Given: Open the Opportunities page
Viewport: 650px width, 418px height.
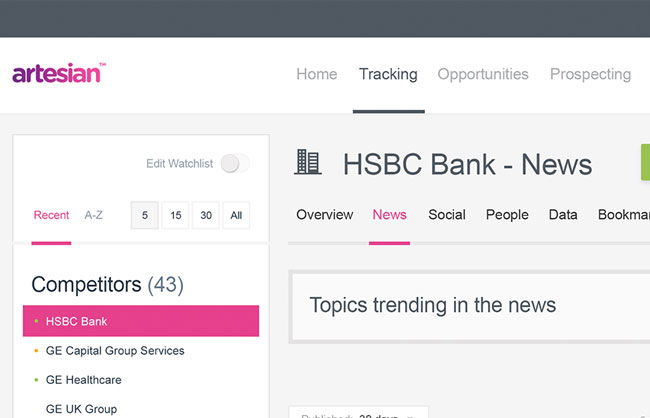Looking at the screenshot, I should click(x=483, y=74).
